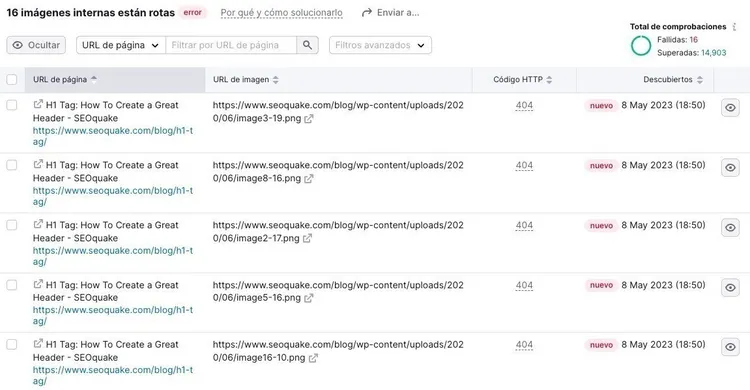
Task: Click the 16 imágenes internas están rotas heading
Action: coord(90,13)
